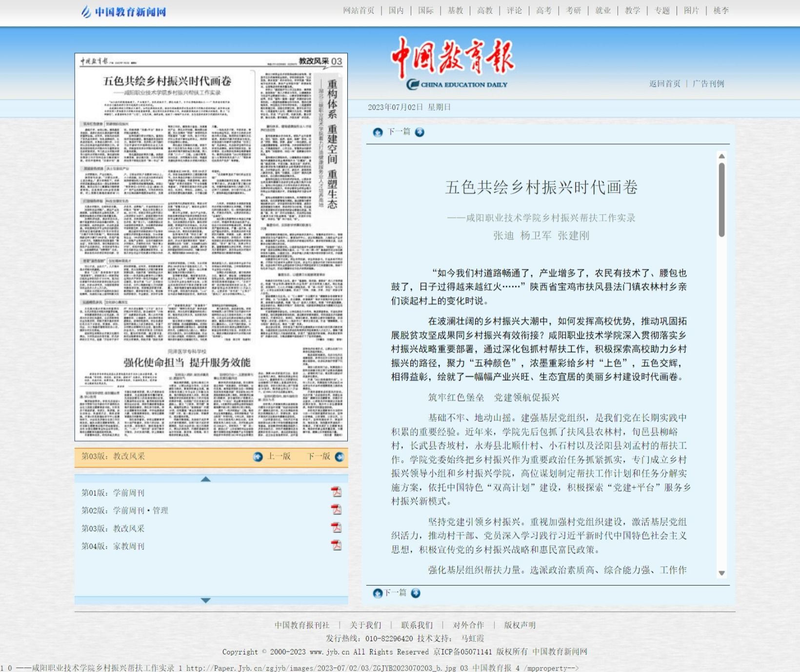Viewport: 800px width, 672px height.
Task: Click the 下一版 next page arrow icon
Action: click(x=340, y=457)
